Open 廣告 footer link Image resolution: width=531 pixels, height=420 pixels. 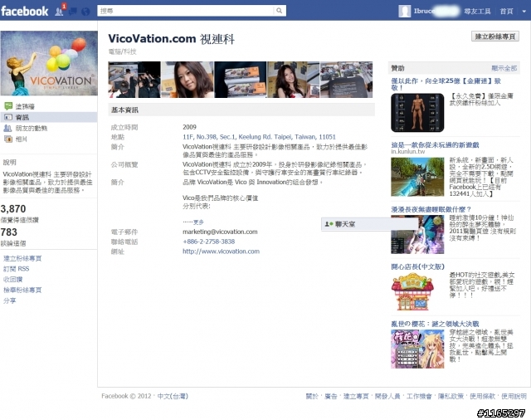tap(330, 396)
